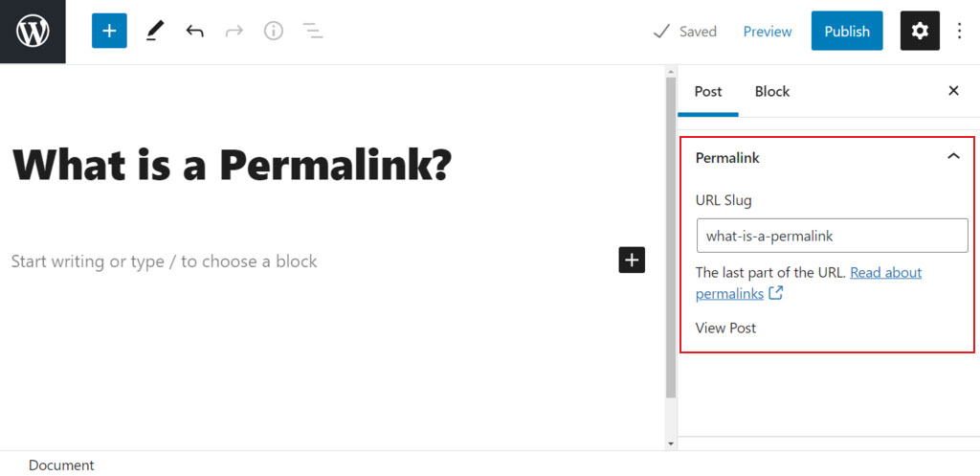Click the View Post link

(725, 328)
